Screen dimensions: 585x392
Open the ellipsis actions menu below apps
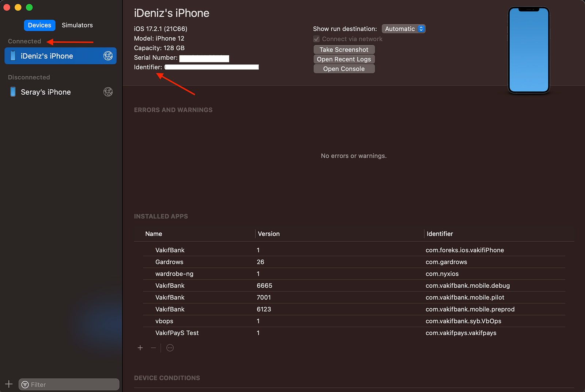[170, 348]
